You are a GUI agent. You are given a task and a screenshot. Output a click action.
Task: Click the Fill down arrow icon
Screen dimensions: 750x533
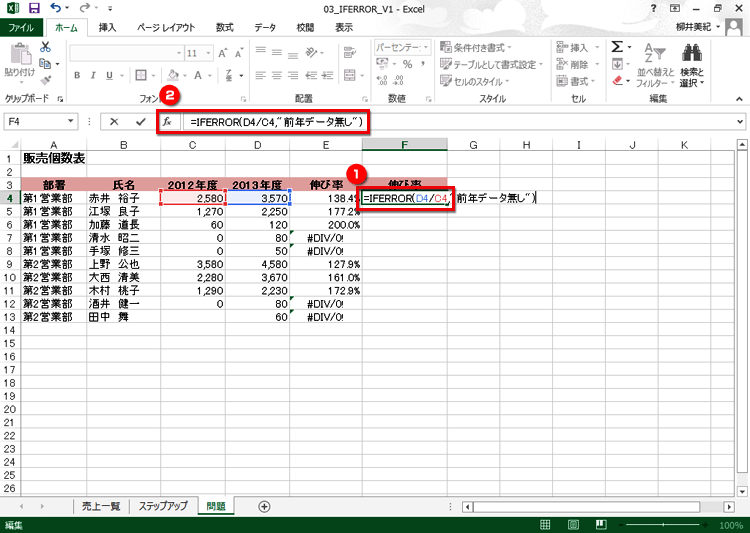(617, 64)
